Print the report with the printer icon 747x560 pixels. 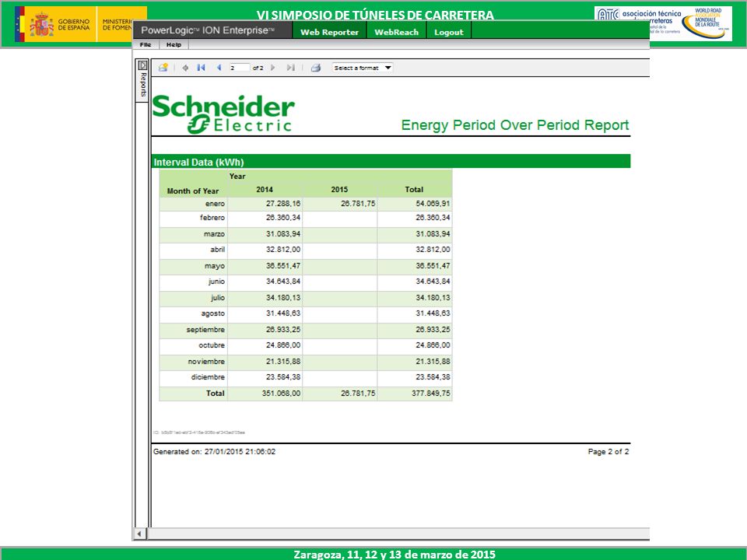tap(315, 68)
